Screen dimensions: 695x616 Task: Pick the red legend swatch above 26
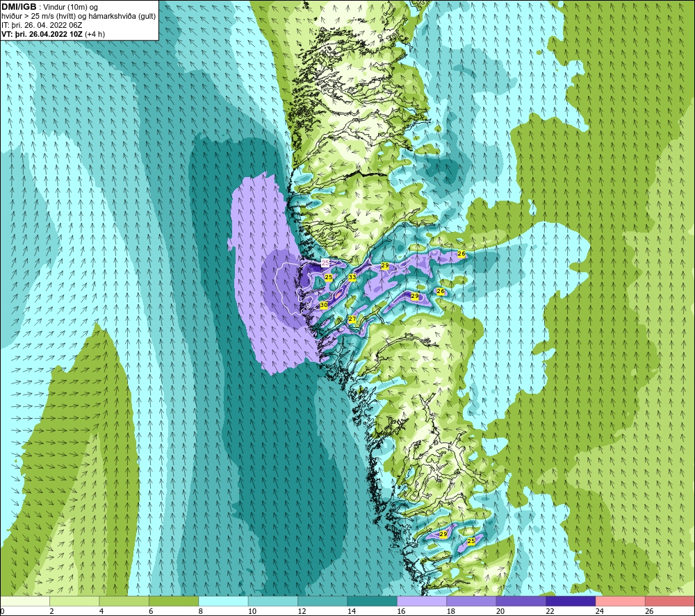670,601
